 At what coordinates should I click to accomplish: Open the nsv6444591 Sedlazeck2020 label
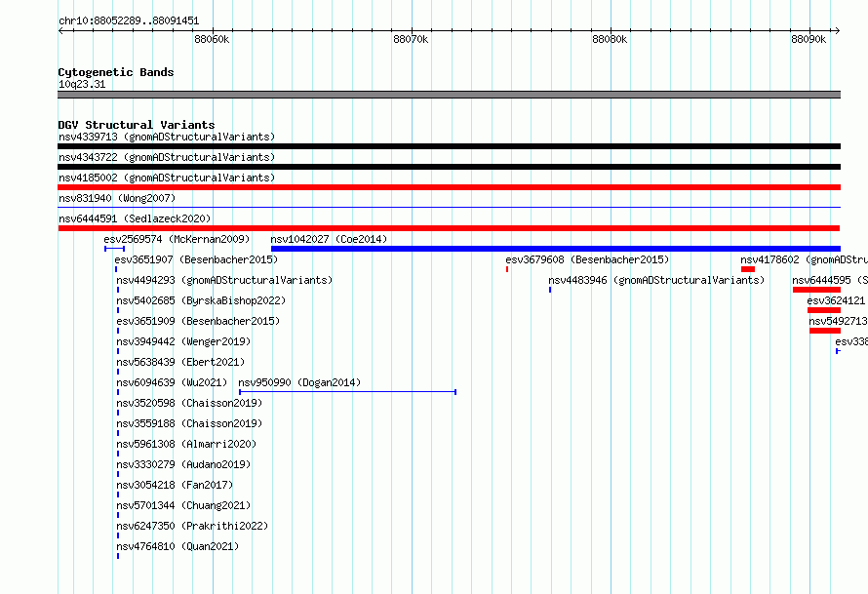(x=135, y=218)
